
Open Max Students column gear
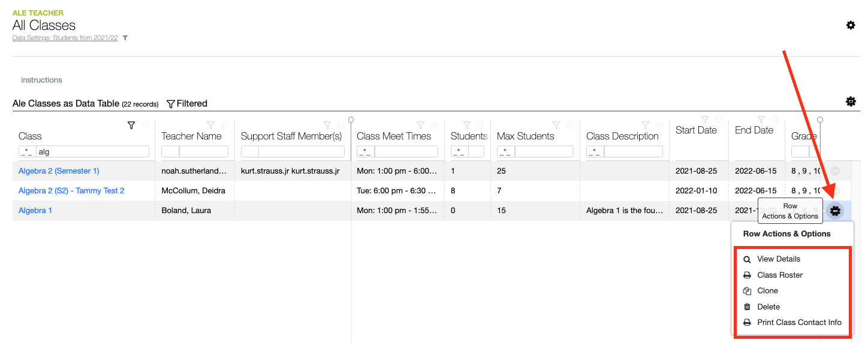point(569,125)
